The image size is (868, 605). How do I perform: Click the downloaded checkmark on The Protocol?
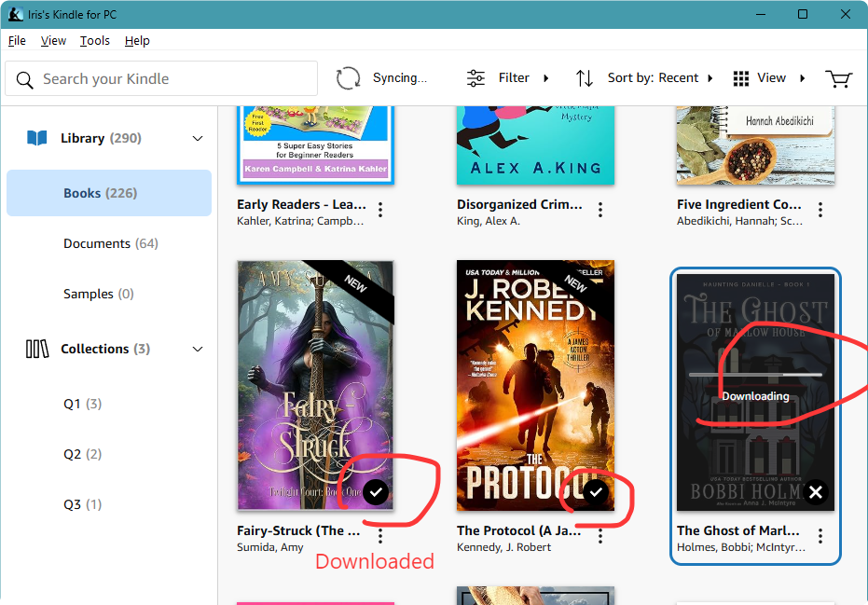click(595, 491)
